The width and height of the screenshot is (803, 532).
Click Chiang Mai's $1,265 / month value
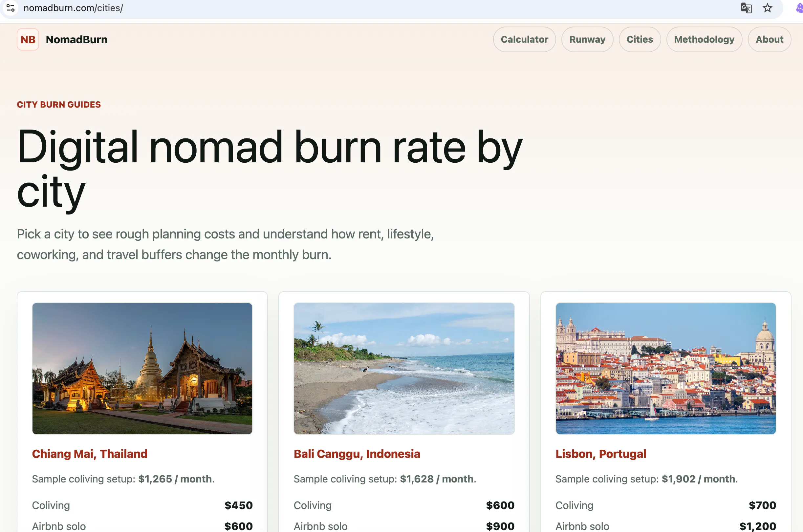[175, 479]
